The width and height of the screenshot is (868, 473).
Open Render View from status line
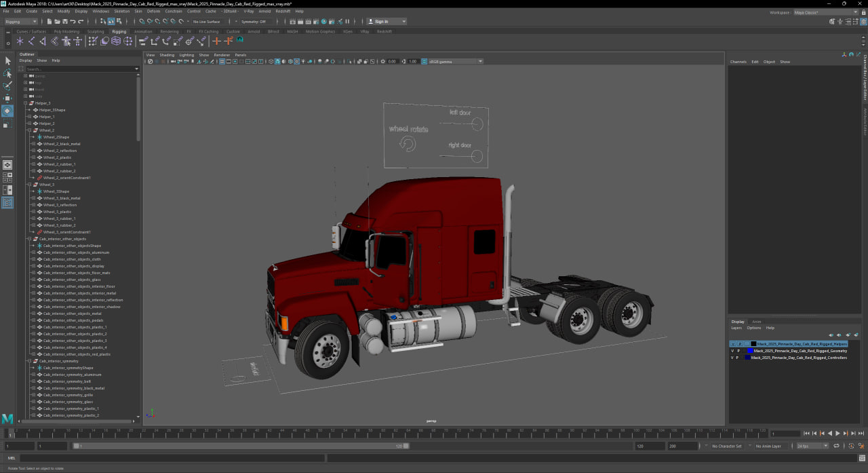pyautogui.click(x=292, y=22)
